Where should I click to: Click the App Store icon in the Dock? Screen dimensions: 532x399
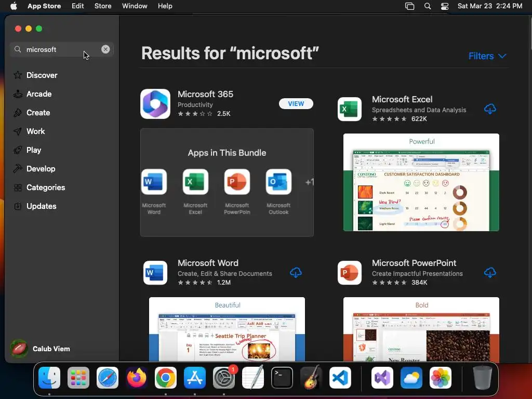pos(195,378)
